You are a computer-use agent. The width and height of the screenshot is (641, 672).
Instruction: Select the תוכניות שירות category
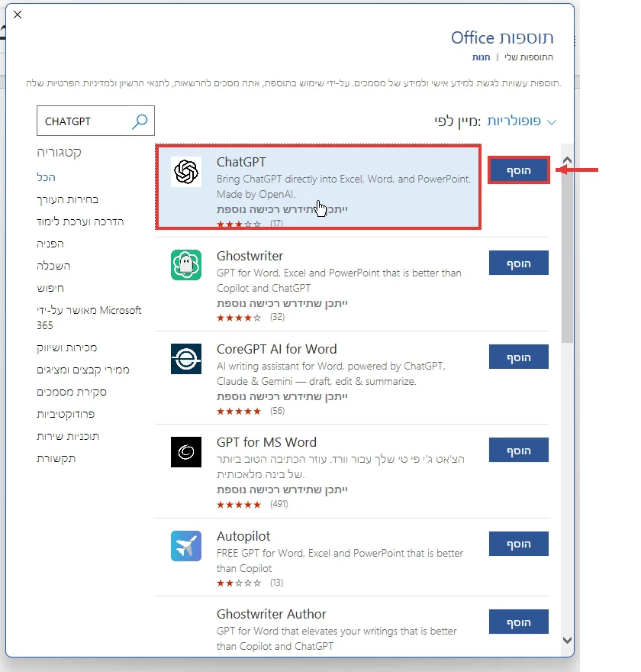pyautogui.click(x=68, y=436)
